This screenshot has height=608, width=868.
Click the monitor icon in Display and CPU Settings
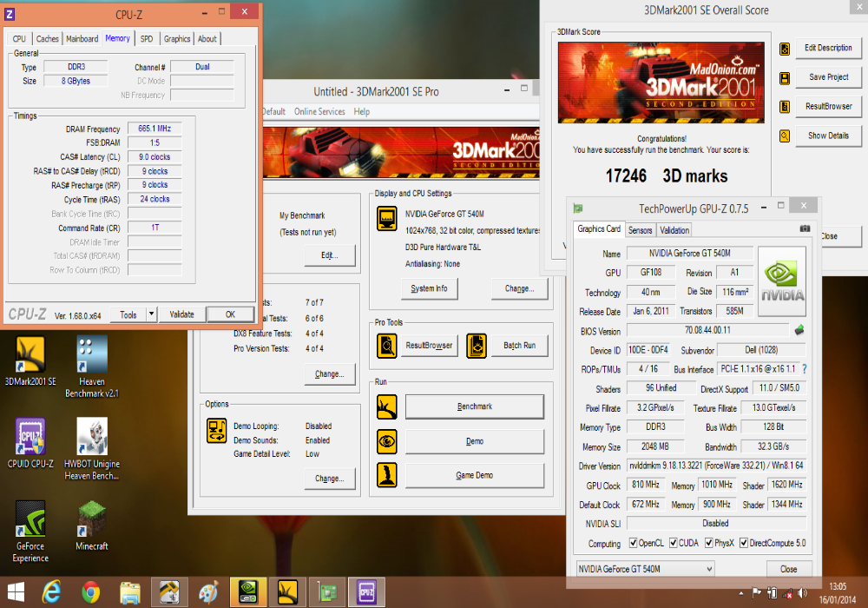[387, 218]
